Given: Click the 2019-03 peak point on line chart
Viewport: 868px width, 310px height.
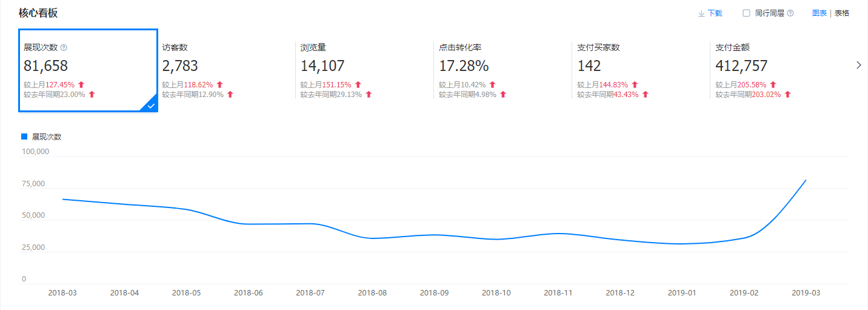Looking at the screenshot, I should [x=806, y=180].
